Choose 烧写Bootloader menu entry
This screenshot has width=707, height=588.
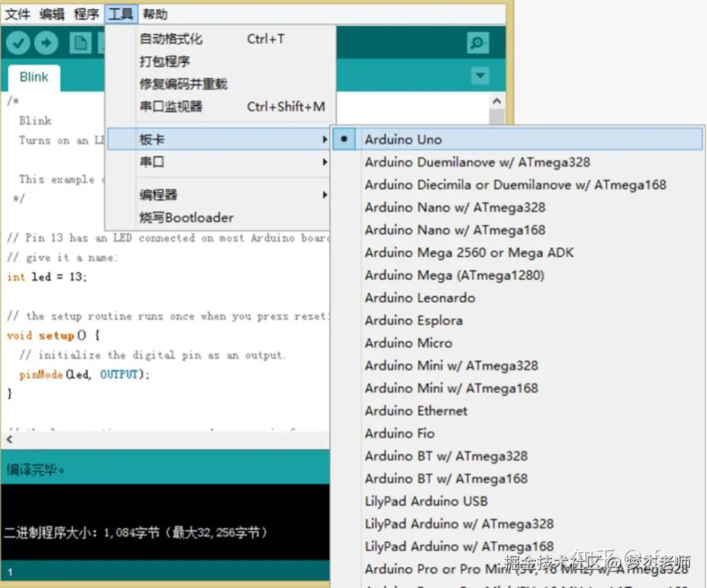point(218,218)
